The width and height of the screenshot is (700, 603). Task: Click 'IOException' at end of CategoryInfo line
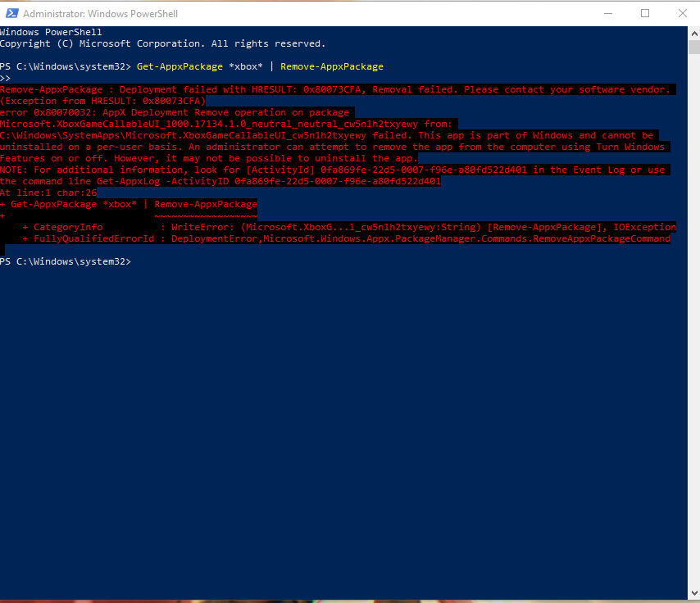644,227
